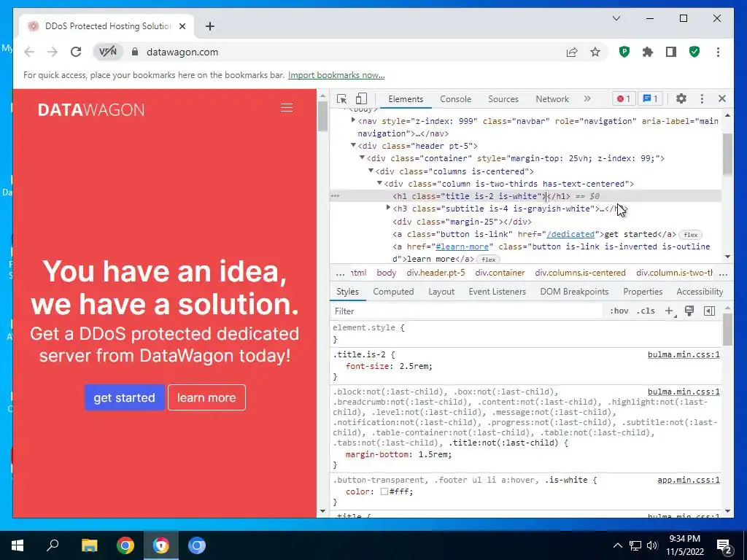747x560 pixels.
Task: Open the Chrome three-dot menu
Action: [718, 52]
